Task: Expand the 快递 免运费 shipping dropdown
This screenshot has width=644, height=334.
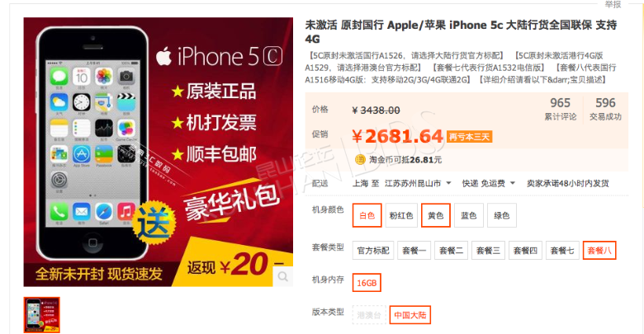Action: tap(489, 183)
